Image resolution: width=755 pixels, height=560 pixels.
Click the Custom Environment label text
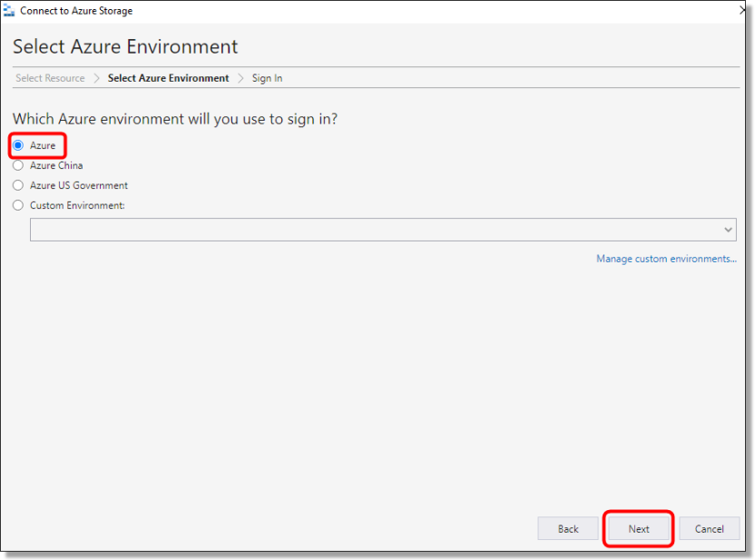[x=78, y=205]
